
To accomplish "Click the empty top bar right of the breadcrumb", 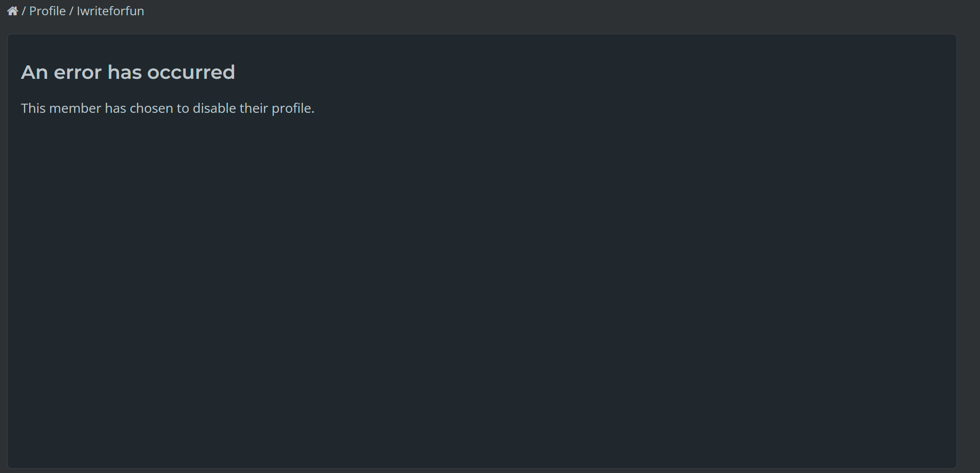I will tap(523, 11).
